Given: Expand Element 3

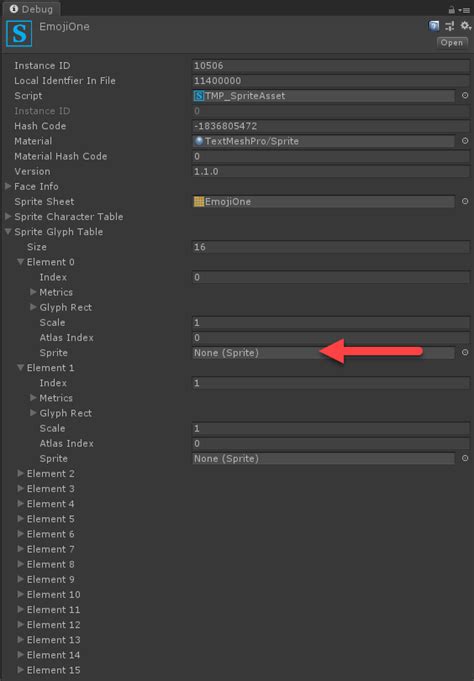Looking at the screenshot, I should click(20, 489).
